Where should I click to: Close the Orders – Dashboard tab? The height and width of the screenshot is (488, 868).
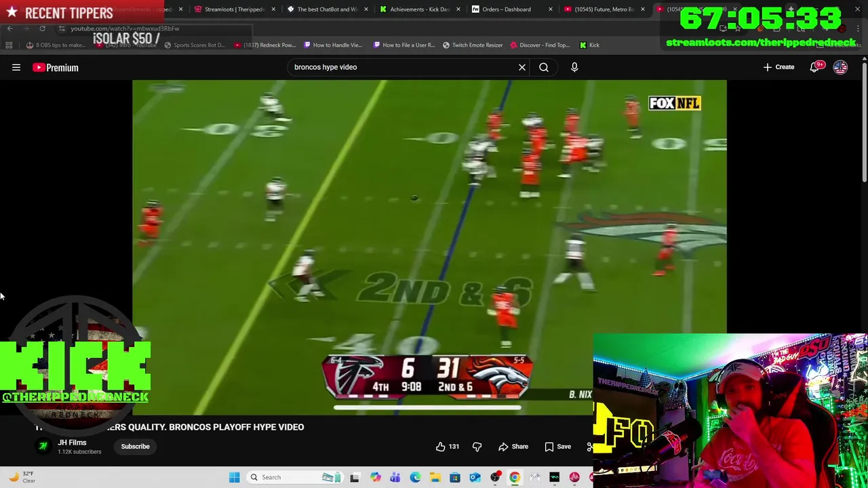click(x=551, y=9)
